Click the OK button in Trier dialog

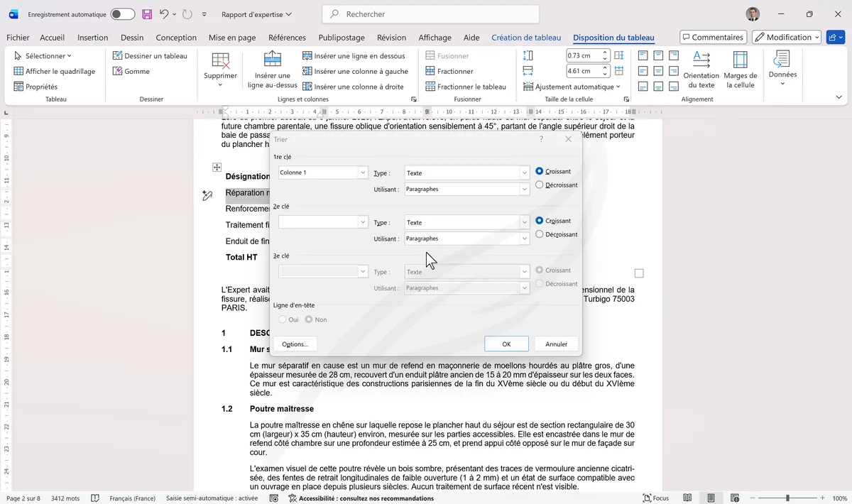[x=506, y=344]
